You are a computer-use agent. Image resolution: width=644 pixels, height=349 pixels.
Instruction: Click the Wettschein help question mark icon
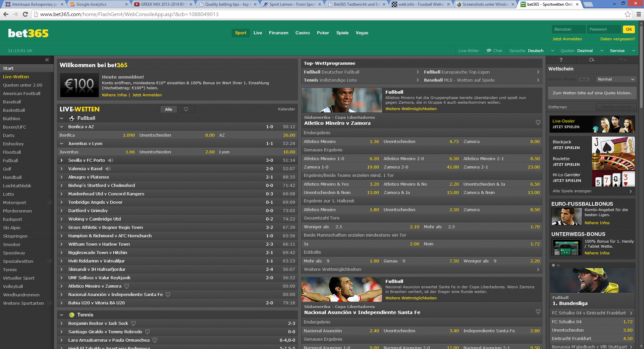click(x=561, y=60)
